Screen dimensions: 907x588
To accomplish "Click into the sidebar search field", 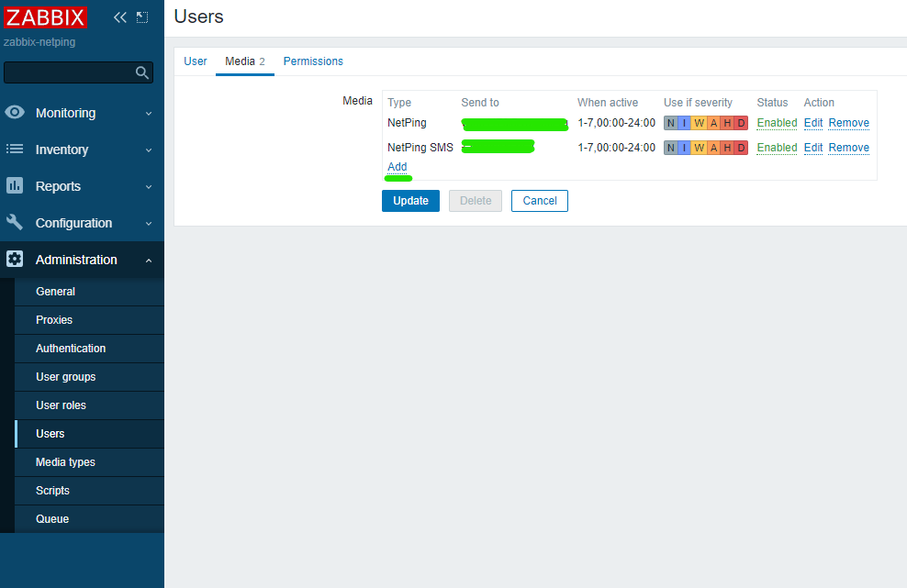I will (69, 73).
